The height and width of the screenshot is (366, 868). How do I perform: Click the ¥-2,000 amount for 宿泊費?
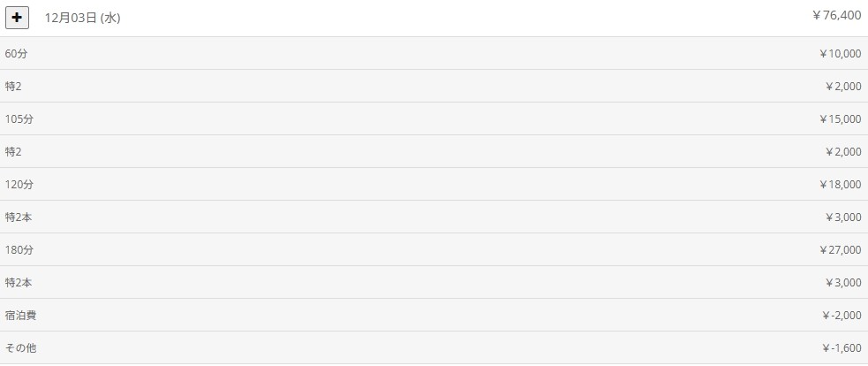coord(840,316)
